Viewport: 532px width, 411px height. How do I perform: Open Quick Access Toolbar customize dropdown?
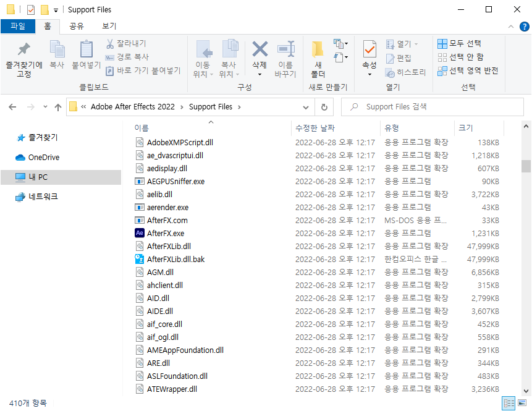tap(56, 10)
